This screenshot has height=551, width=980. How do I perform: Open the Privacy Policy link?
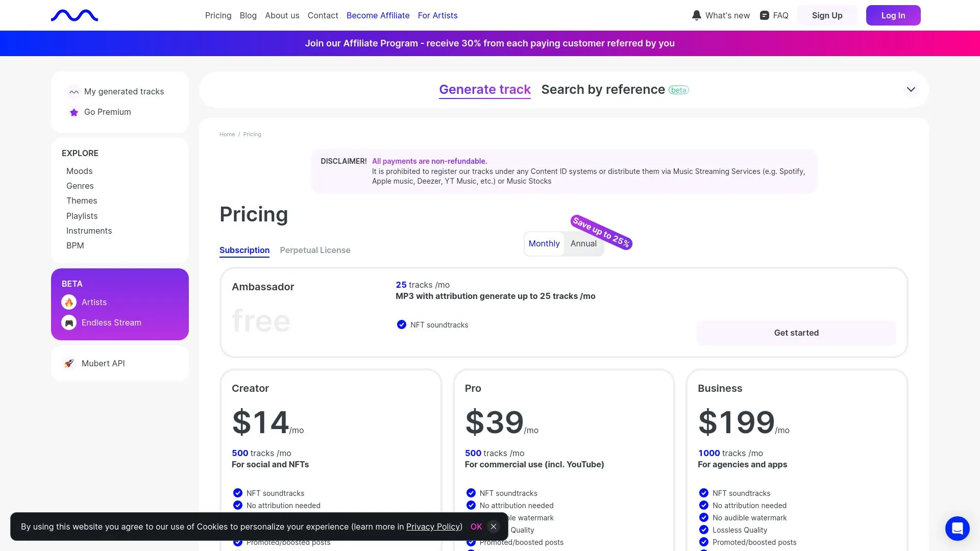click(433, 527)
